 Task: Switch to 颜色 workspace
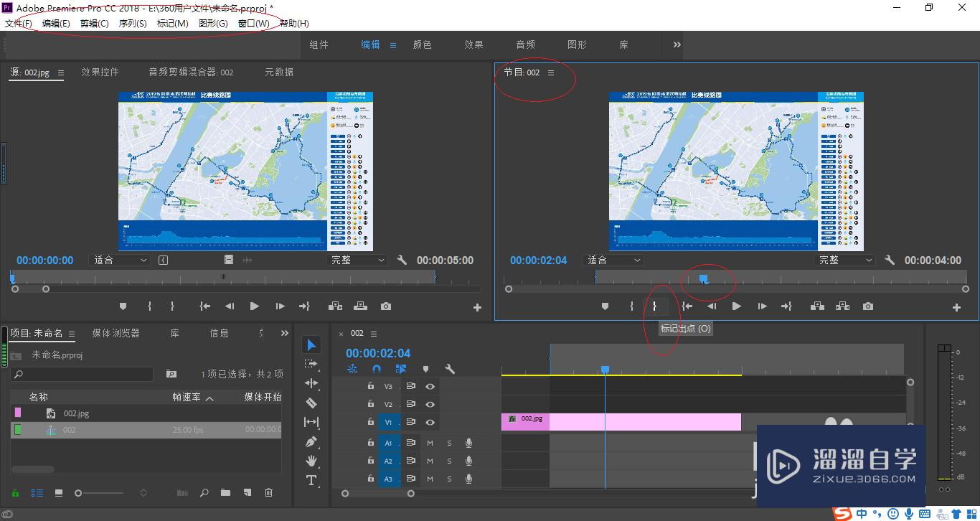422,44
